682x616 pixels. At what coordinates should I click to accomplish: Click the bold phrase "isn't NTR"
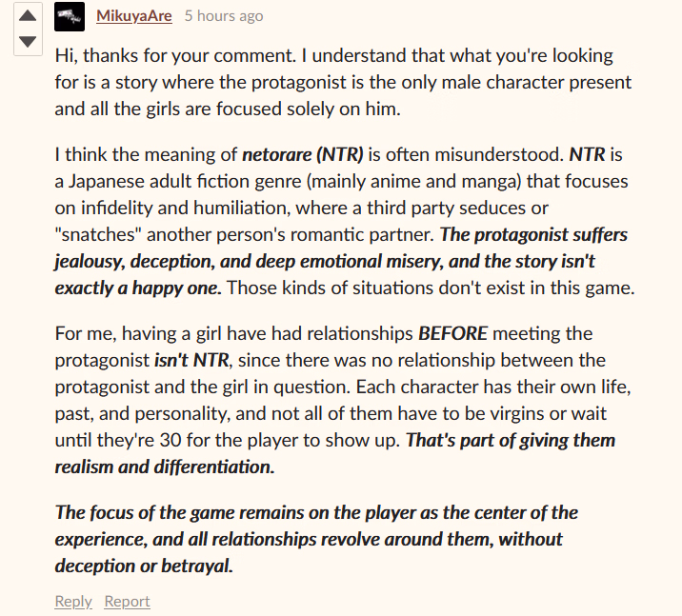coord(192,360)
